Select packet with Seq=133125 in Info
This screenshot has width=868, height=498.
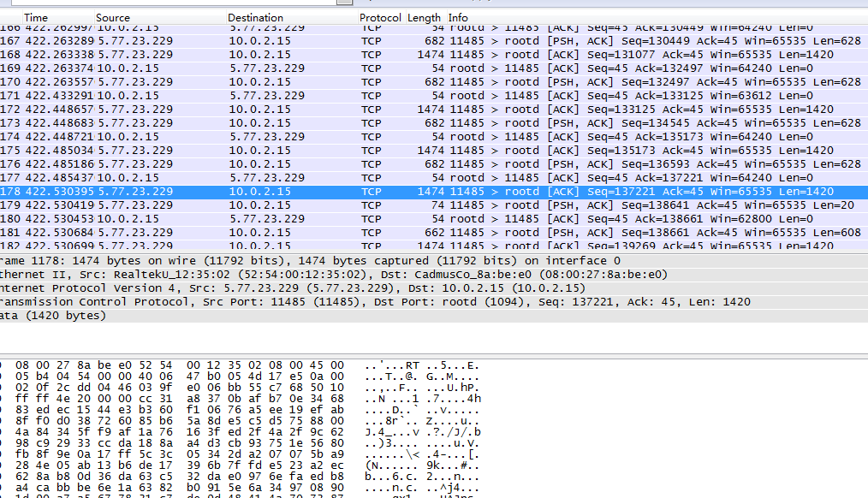(428, 110)
